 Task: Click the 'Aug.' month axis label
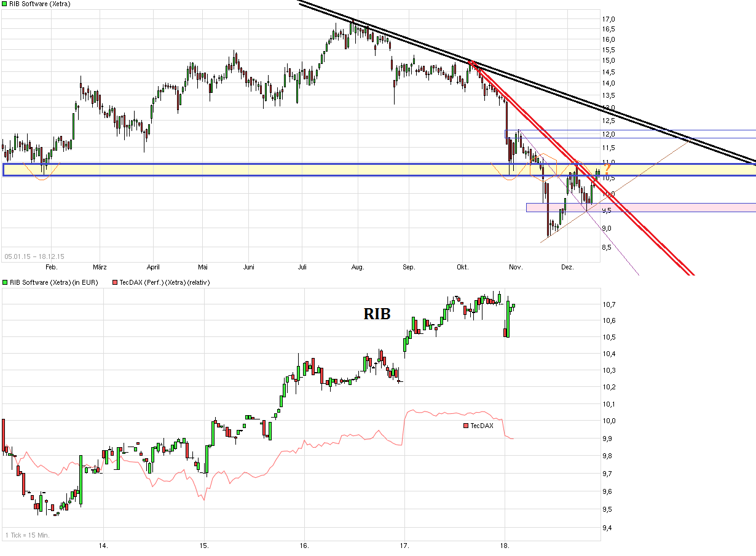(x=358, y=267)
